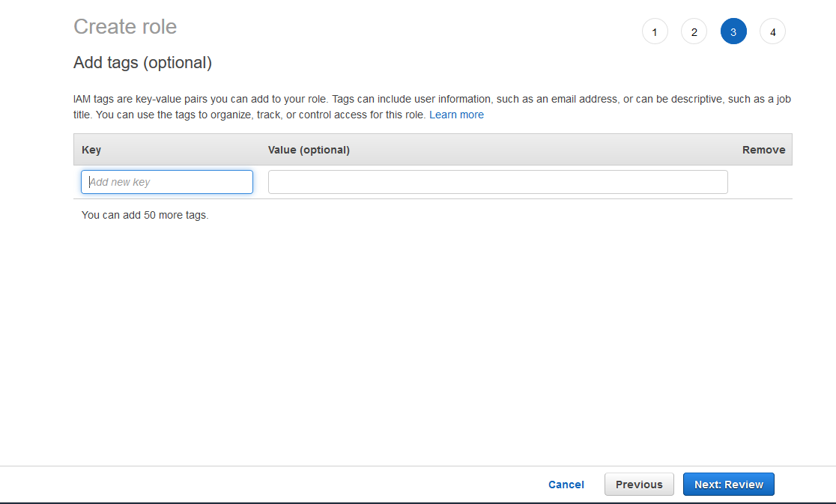The width and height of the screenshot is (836, 504).
Task: Skip ahead to step 4 indicator
Action: pyautogui.click(x=772, y=32)
